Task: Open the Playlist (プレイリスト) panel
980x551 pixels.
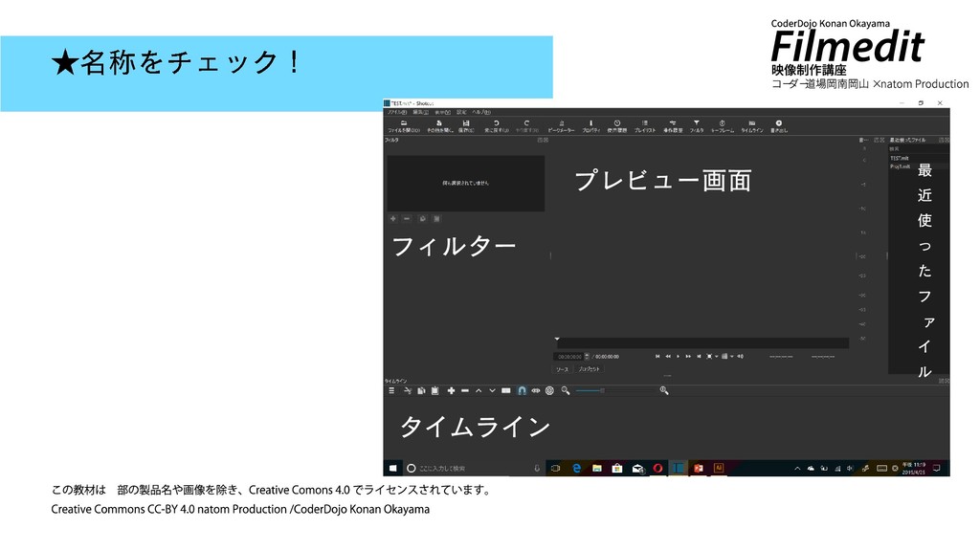Action: click(x=645, y=126)
